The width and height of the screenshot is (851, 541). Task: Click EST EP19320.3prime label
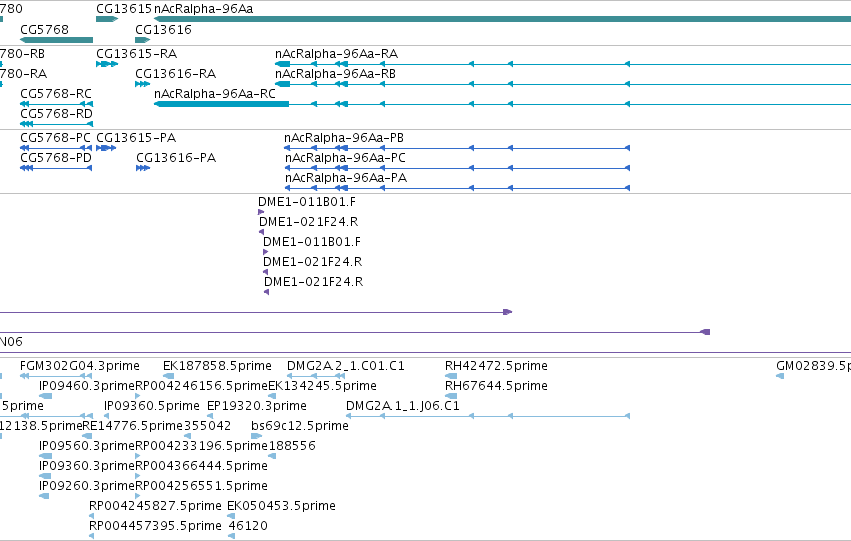point(257,406)
